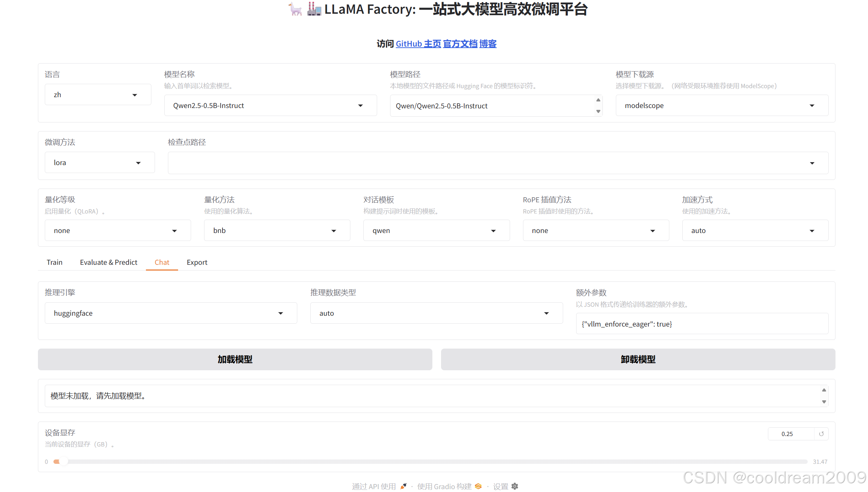Open the 设置 settings footer link
The height and width of the screenshot is (492, 868).
(x=506, y=486)
